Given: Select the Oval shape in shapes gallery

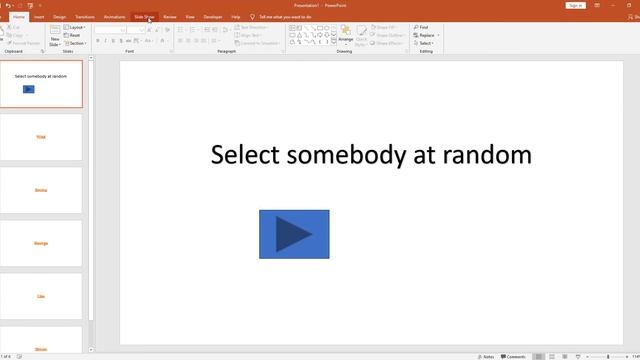Looking at the screenshot, I should (x=327, y=28).
